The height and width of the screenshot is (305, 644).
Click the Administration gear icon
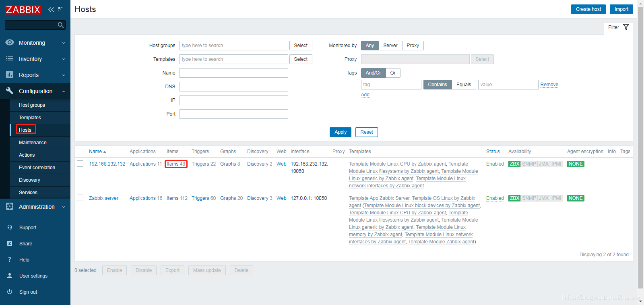pos(10,206)
